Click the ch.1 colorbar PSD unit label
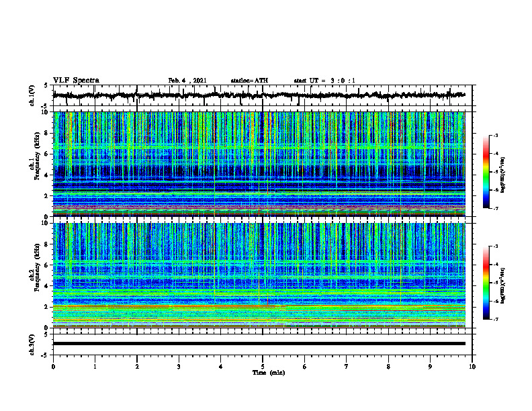 click(503, 175)
